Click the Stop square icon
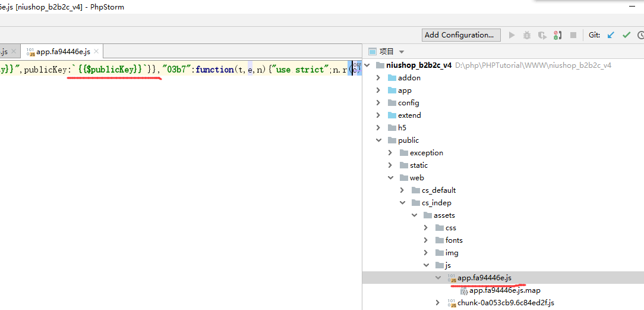 point(573,35)
